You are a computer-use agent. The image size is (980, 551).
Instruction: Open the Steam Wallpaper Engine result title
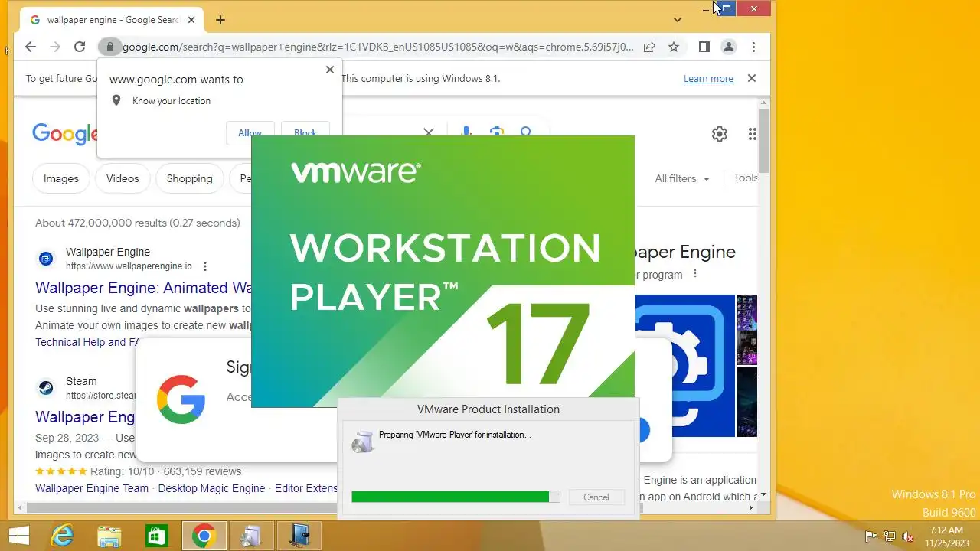pyautogui.click(x=85, y=417)
